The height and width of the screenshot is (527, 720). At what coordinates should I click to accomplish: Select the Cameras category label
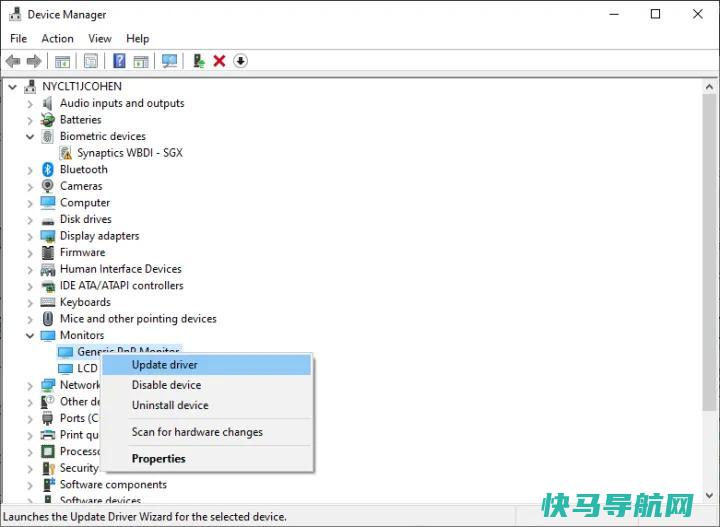[x=81, y=186]
